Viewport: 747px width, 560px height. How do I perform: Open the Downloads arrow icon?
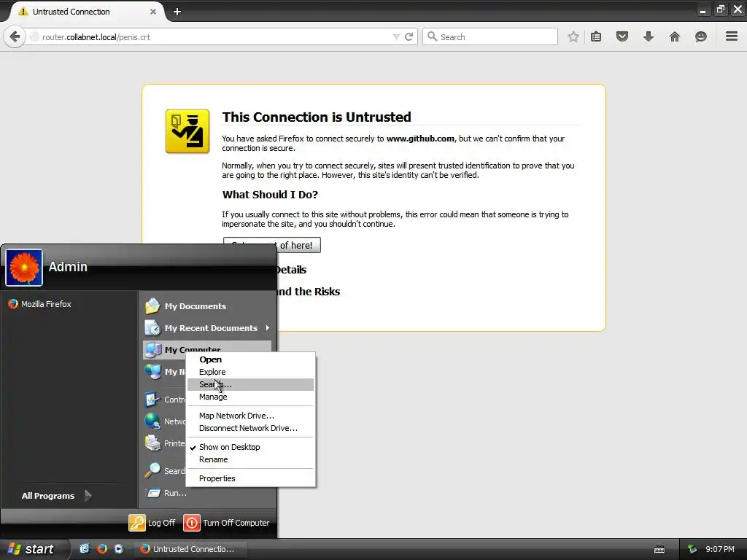click(649, 36)
